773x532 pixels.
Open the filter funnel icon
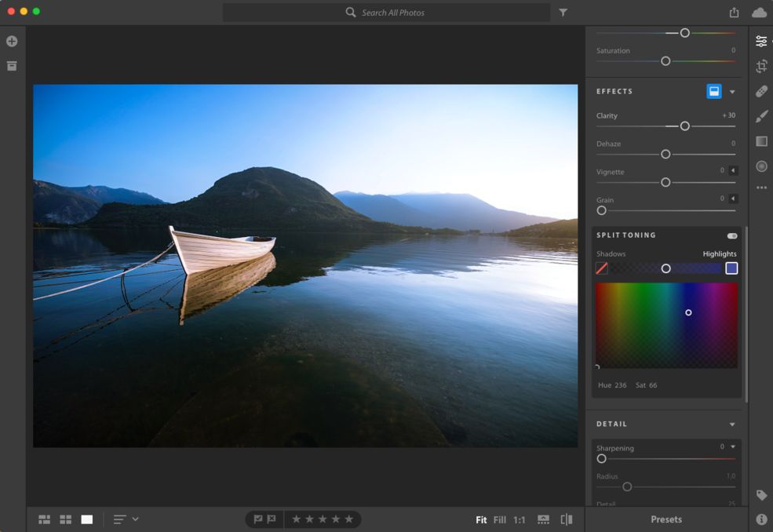coord(563,13)
